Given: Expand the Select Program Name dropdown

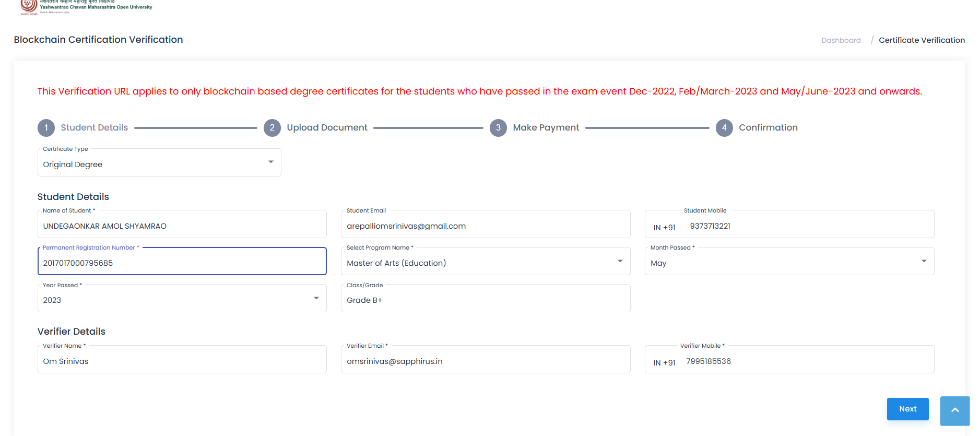Looking at the screenshot, I should click(x=485, y=263).
